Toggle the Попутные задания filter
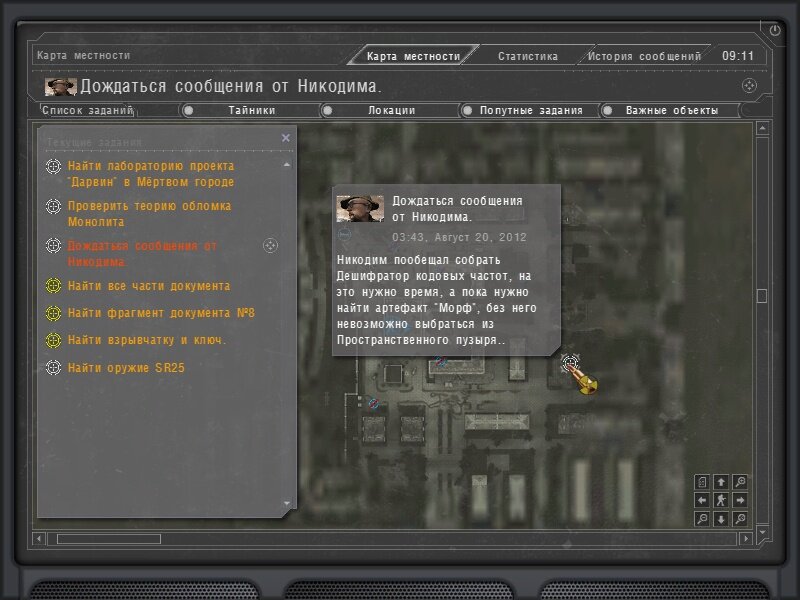Viewport: 800px width, 600px height. 531,110
